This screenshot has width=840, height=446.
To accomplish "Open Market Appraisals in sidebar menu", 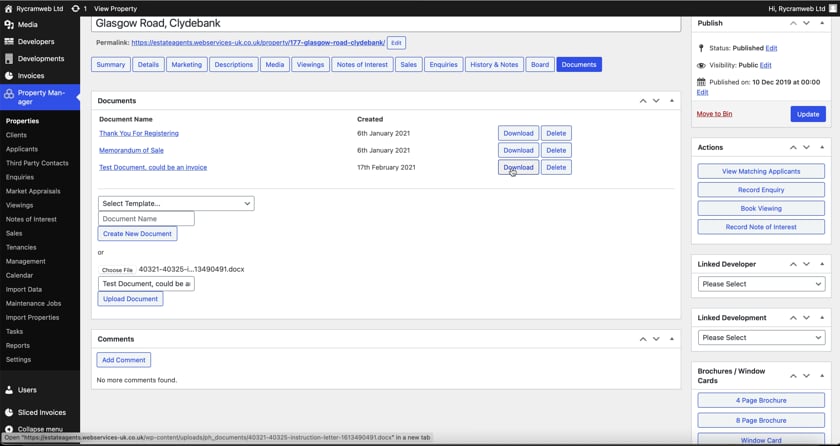I will pos(33,191).
